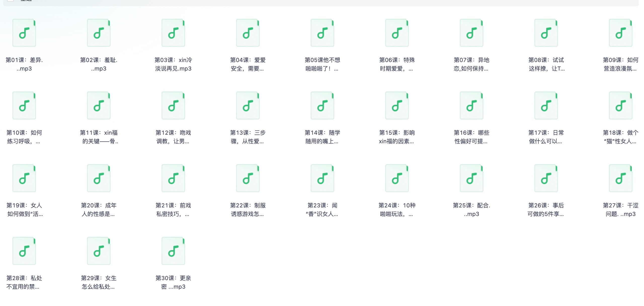Select the 第08课：试试这样撩 file icon
This screenshot has height=306, width=644.
point(546,33)
